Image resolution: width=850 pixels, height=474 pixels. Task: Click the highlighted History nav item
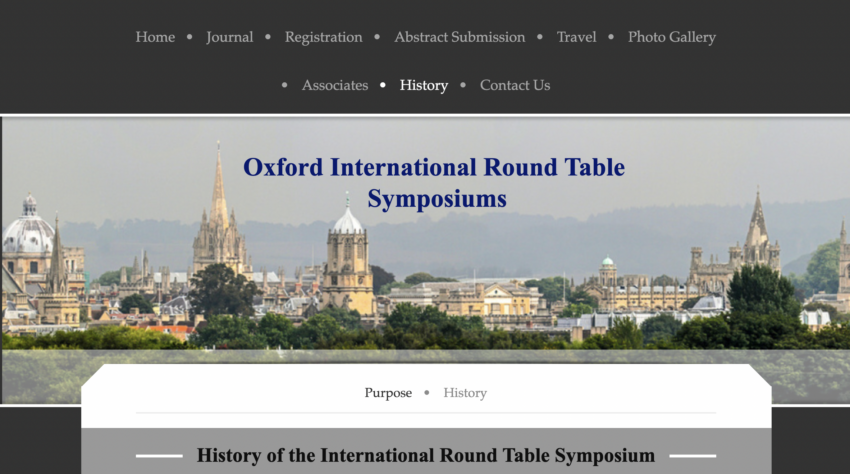pyautogui.click(x=424, y=85)
